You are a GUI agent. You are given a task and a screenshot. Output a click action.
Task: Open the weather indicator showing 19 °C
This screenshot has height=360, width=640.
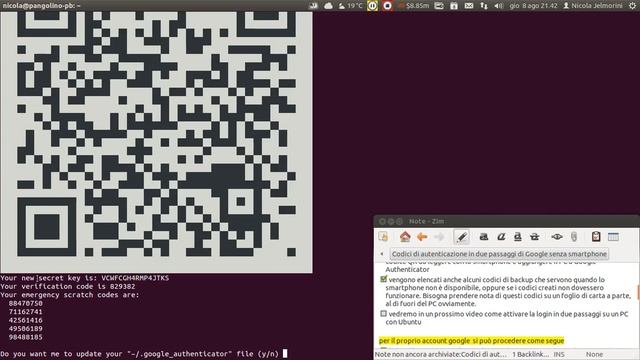point(351,6)
